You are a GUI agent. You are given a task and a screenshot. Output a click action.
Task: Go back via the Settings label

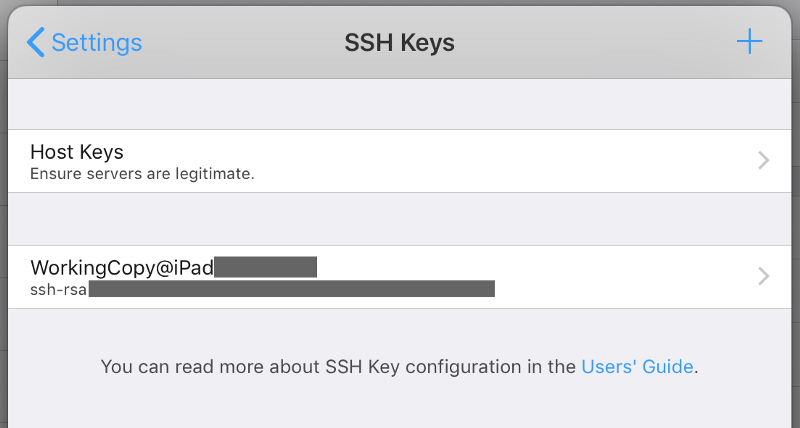click(x=96, y=42)
